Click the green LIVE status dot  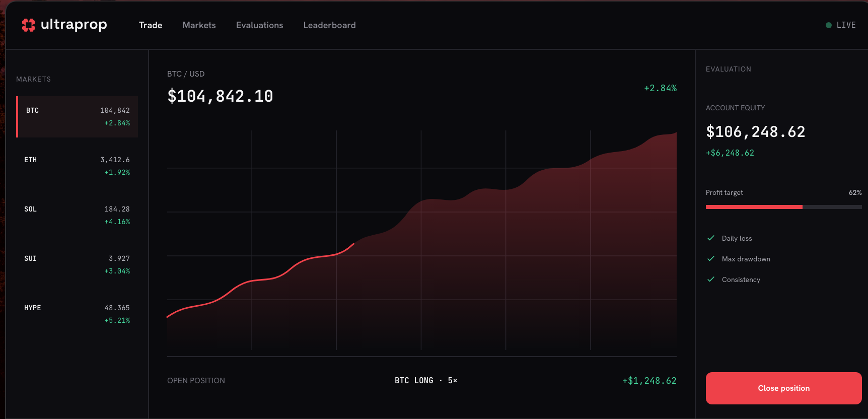pos(829,25)
